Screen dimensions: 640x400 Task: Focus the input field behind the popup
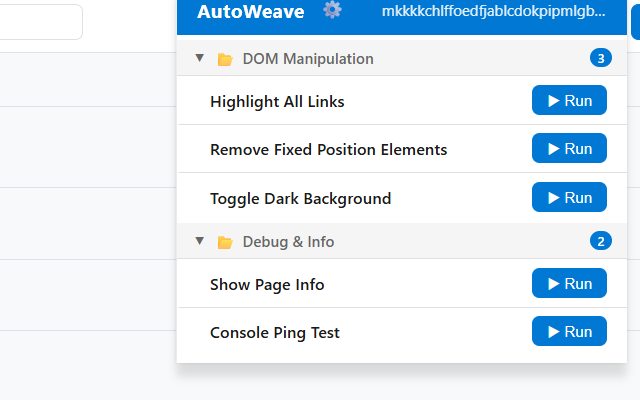[41, 22]
